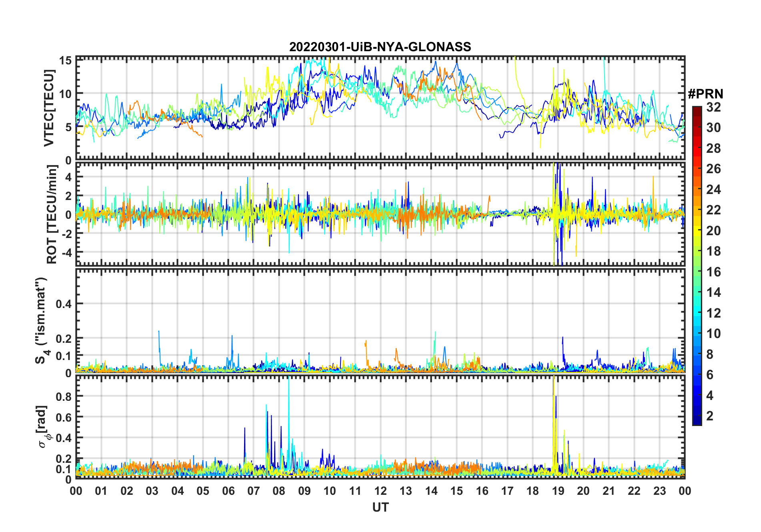Click the "01" hour tick on the UT axis
The width and height of the screenshot is (761, 532).
click(101, 491)
